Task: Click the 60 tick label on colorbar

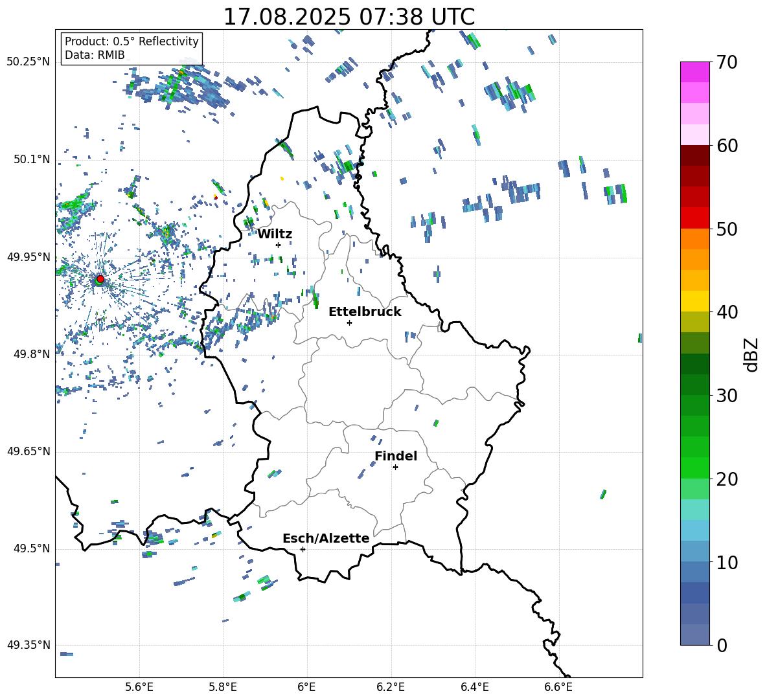Action: [726, 146]
